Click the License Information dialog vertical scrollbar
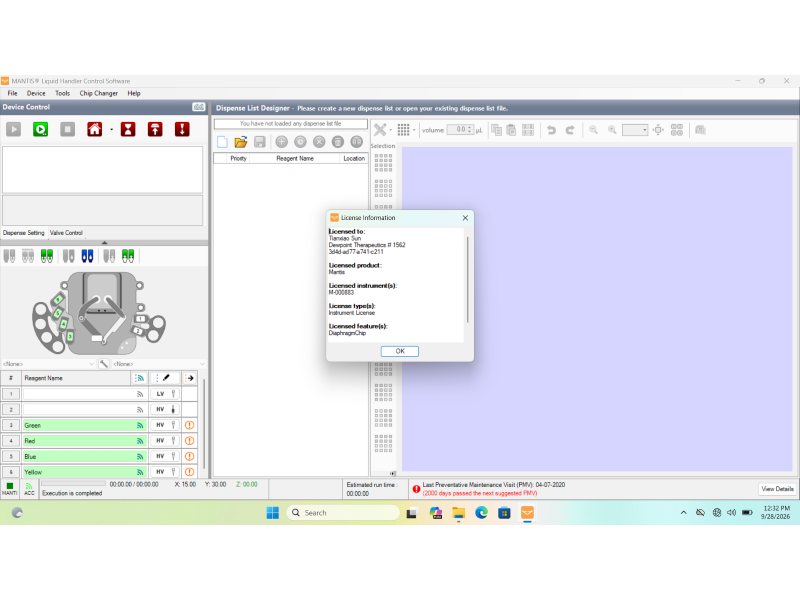This screenshot has height=600, width=800. point(467,280)
